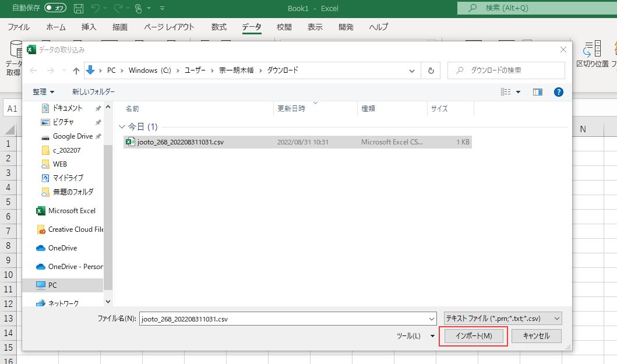Collapse the 今日 file group
This screenshot has height=364, width=617.
click(122, 125)
